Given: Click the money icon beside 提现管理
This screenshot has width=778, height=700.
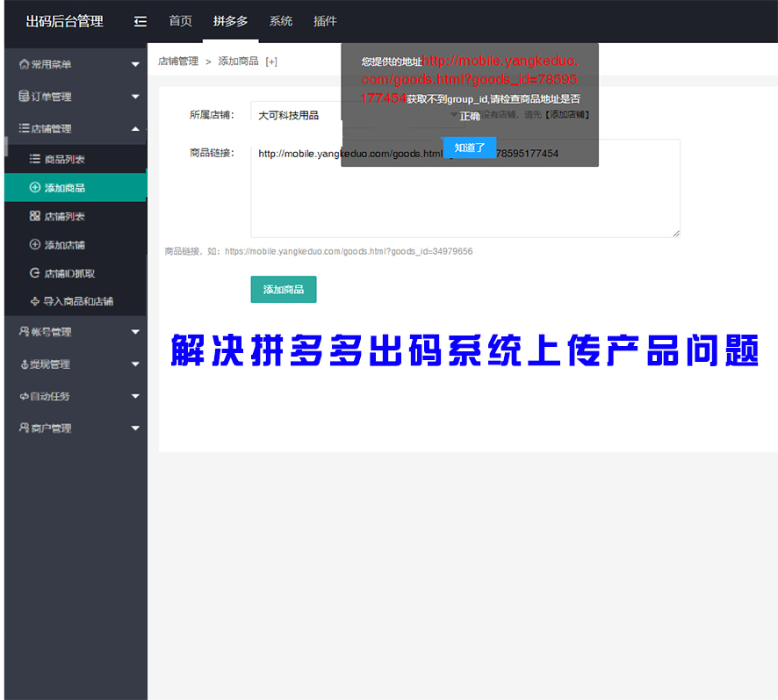Looking at the screenshot, I should coord(25,364).
